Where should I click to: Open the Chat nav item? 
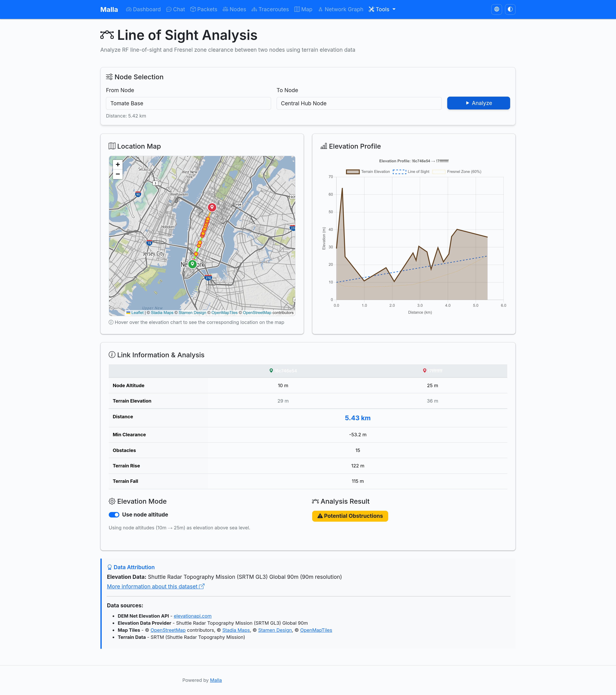pyautogui.click(x=176, y=9)
